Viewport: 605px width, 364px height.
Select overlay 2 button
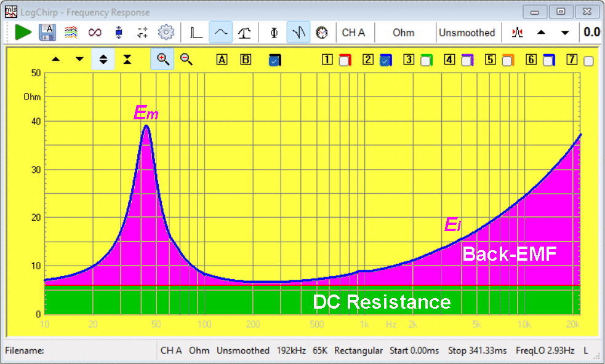pyautogui.click(x=367, y=60)
